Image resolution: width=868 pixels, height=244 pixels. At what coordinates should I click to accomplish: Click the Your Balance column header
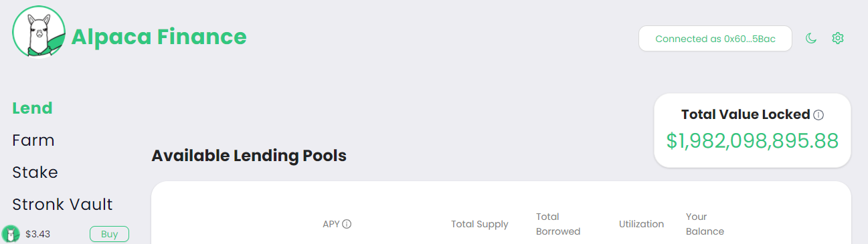705,224
